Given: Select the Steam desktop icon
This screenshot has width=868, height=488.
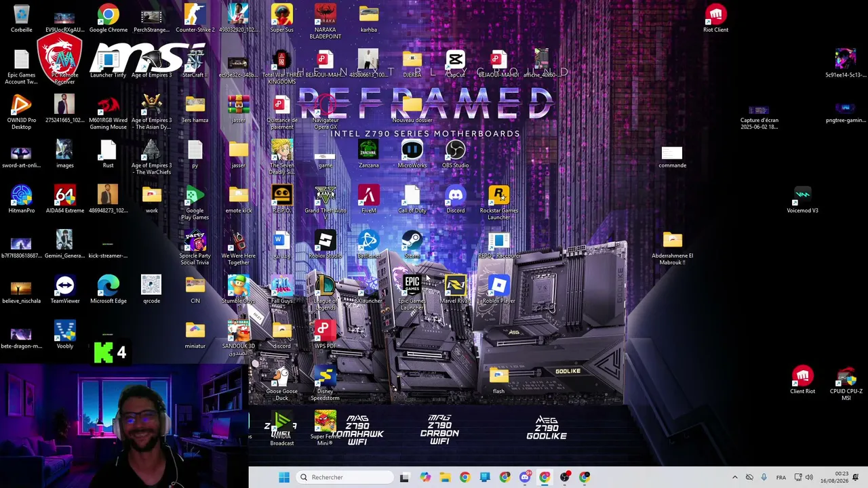Looking at the screenshot, I should coord(412,245).
